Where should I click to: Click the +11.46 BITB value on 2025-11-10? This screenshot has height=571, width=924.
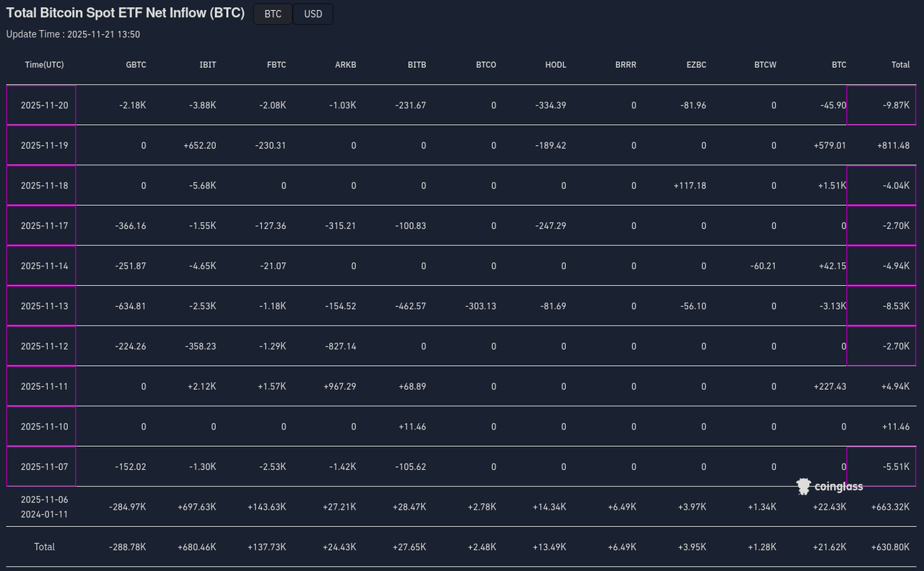click(x=412, y=427)
